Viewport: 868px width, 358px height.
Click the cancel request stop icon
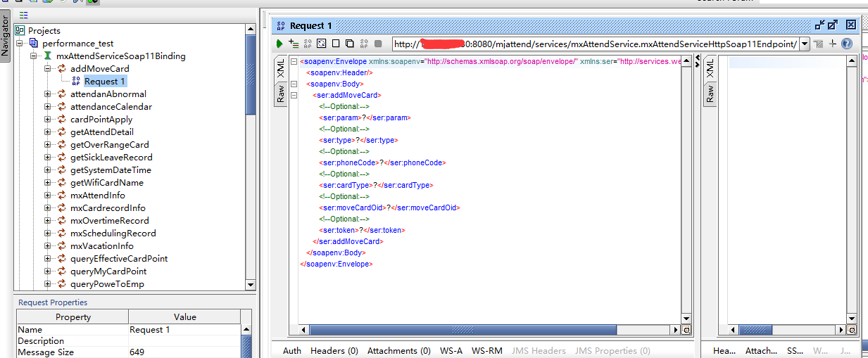point(378,44)
